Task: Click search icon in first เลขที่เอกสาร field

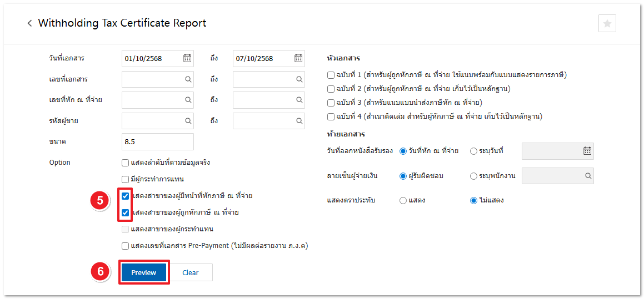Action: (188, 79)
